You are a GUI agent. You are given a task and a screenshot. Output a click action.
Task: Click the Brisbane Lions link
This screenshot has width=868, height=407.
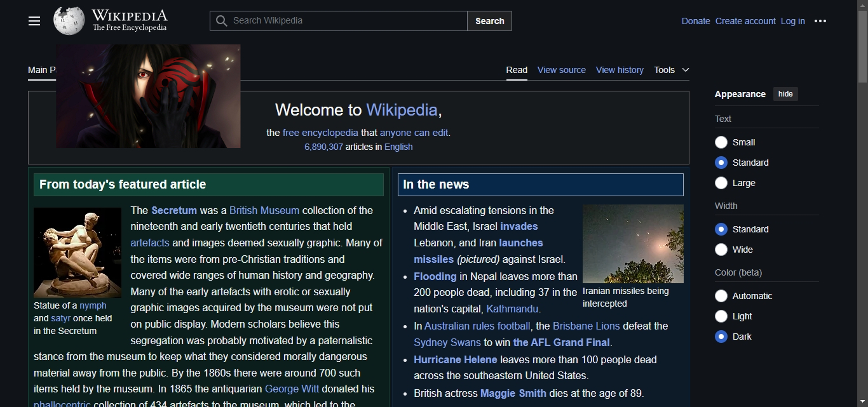587,326
